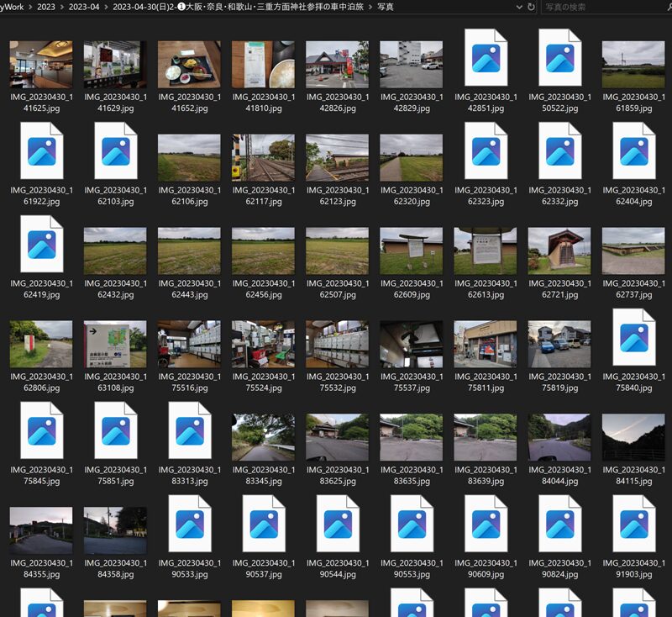Click the file name IMG_20230430_142829.jpg
This screenshot has height=617, width=672.
coord(412,103)
